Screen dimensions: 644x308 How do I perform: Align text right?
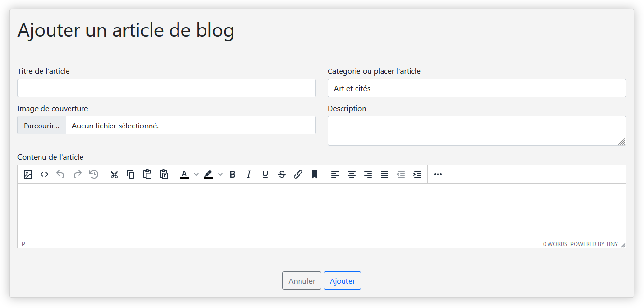pyautogui.click(x=368, y=174)
